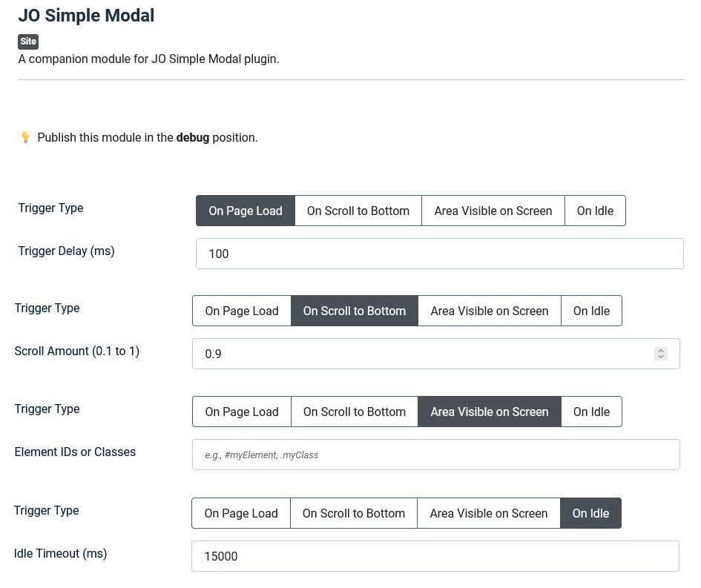Viewport: 701px width, 588px height.
Task: Select "On Page Load" in the second trigger group
Action: 241,311
